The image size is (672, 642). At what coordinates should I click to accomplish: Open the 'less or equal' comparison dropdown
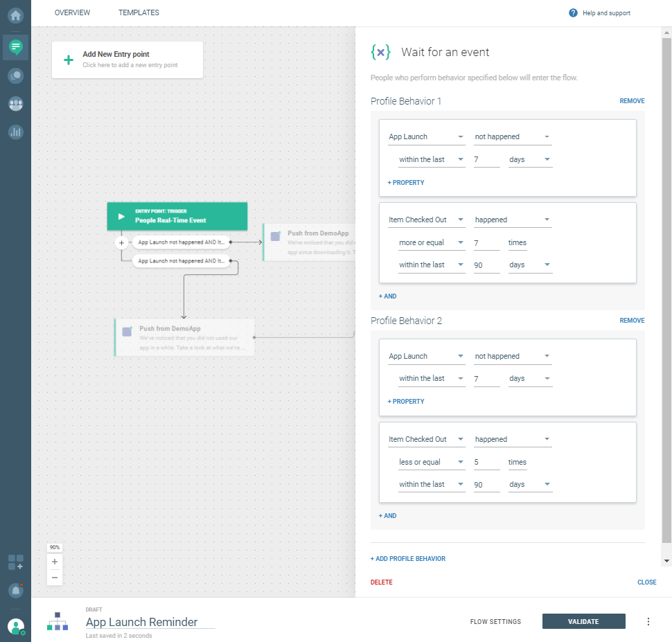pos(431,463)
